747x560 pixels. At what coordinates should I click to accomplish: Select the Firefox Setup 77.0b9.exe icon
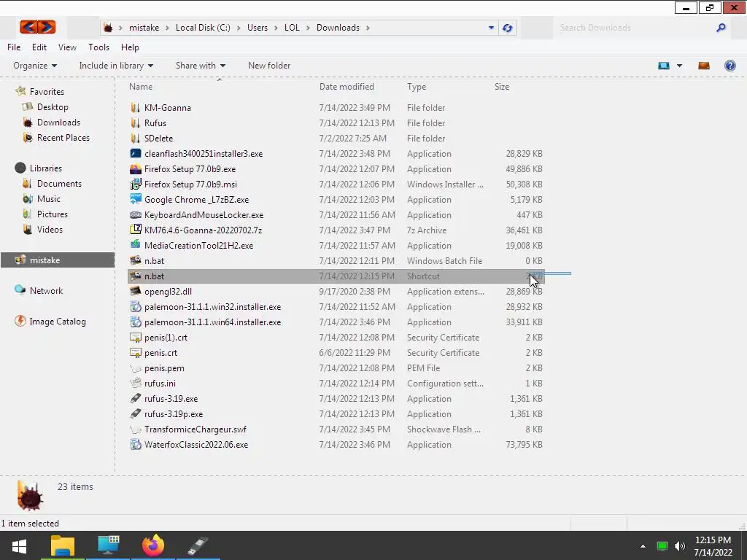tap(136, 168)
